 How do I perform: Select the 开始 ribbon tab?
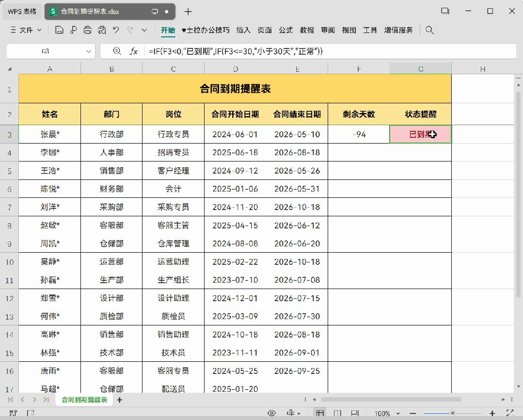click(168, 30)
